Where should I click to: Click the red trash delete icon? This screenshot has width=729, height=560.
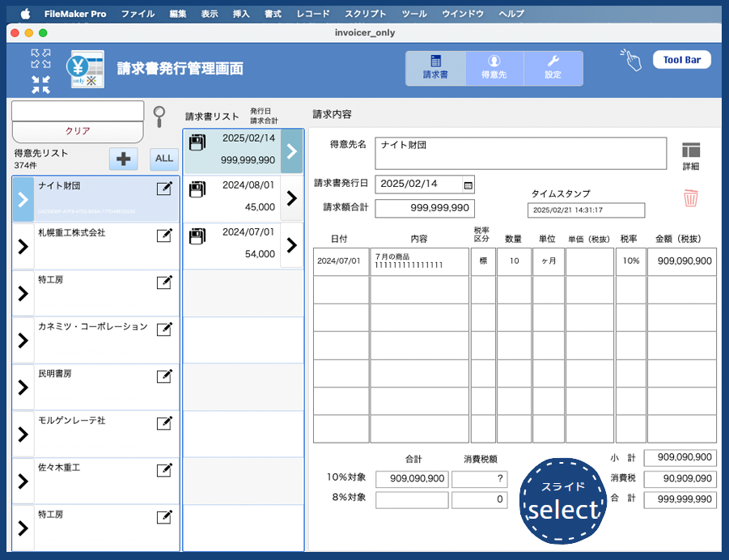(690, 197)
